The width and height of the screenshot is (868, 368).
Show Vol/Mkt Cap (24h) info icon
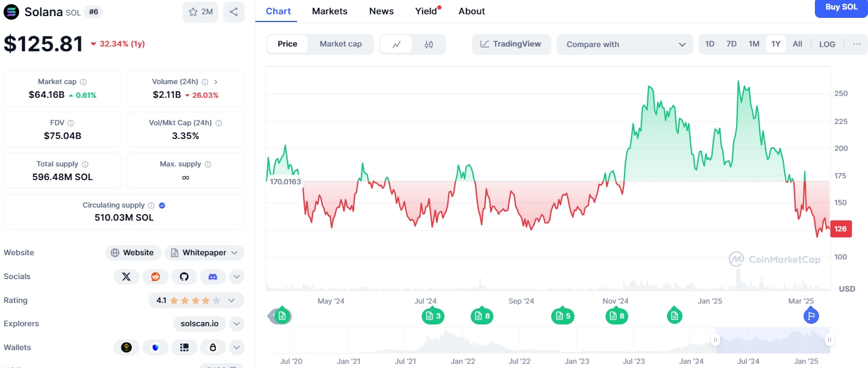click(x=218, y=123)
